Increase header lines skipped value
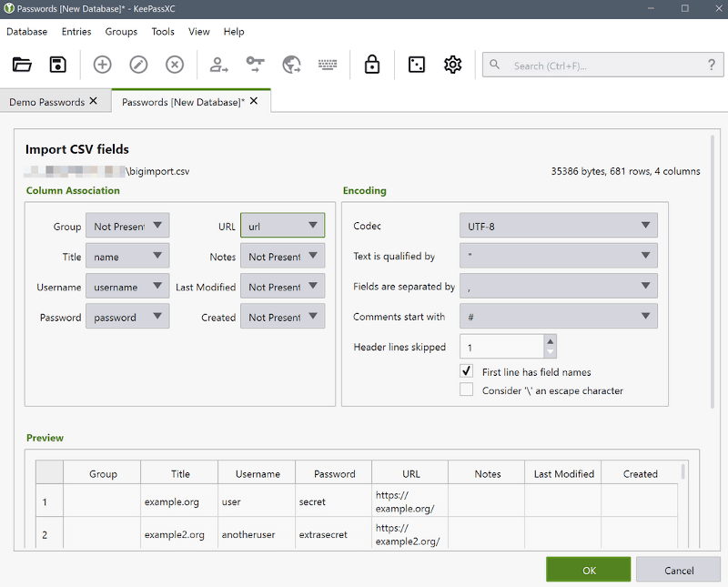Image resolution: width=728 pixels, height=587 pixels. 551,341
